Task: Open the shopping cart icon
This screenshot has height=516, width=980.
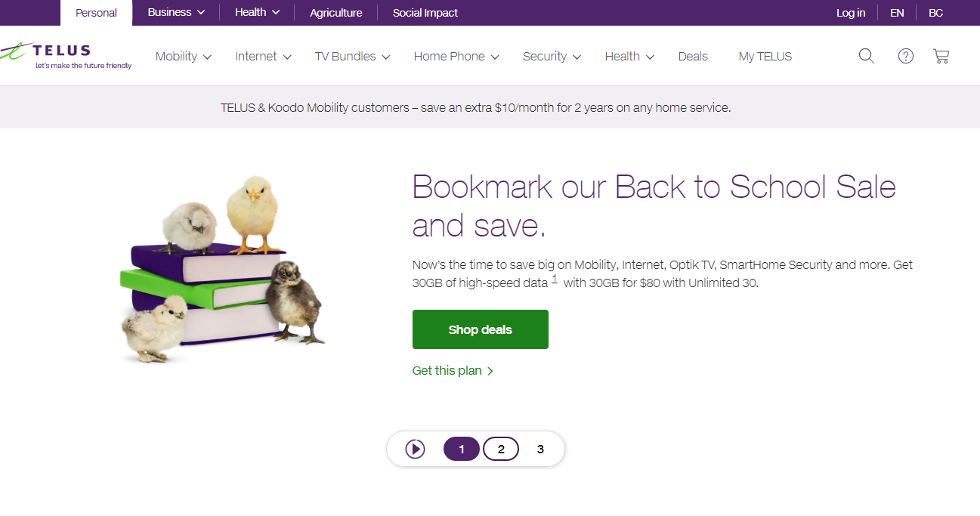Action: (x=941, y=56)
